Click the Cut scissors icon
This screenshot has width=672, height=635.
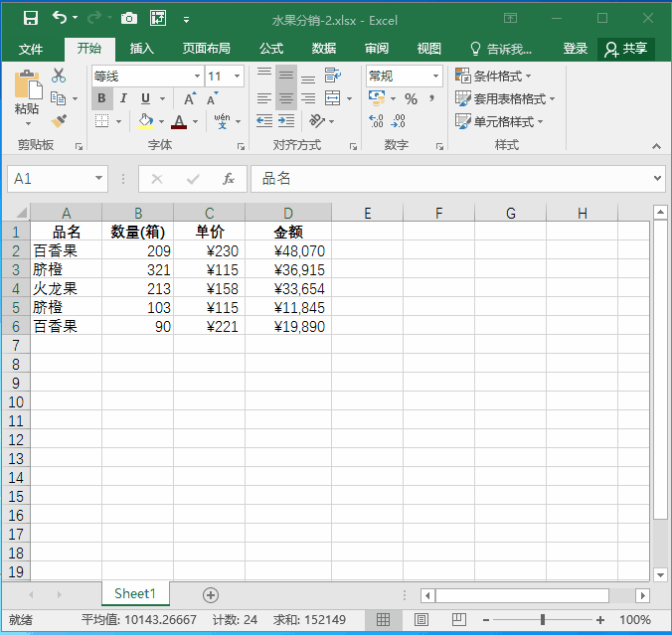pos(59,76)
